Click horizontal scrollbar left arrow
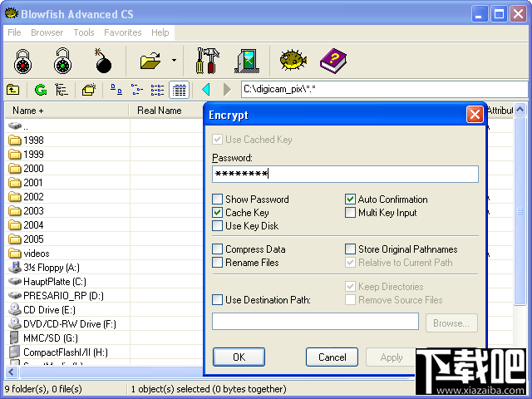 click(12, 372)
